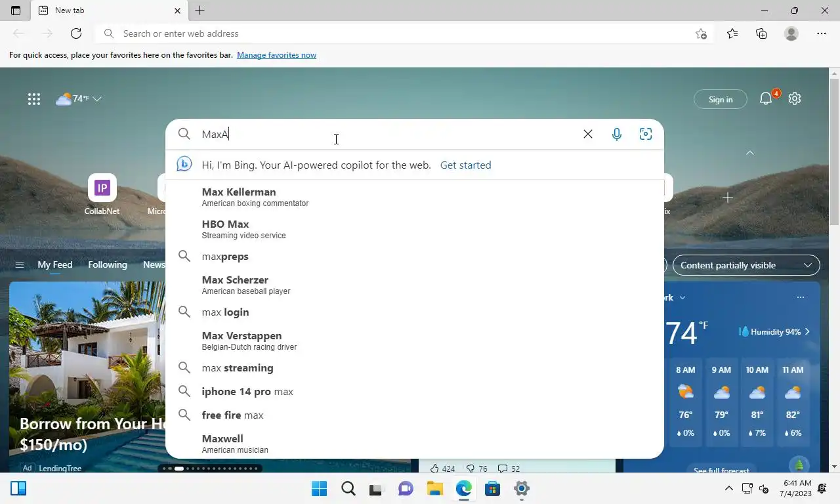Screen dimensions: 840x504
Task: Select Max Verstappen suggestion
Action: [x=415, y=341]
